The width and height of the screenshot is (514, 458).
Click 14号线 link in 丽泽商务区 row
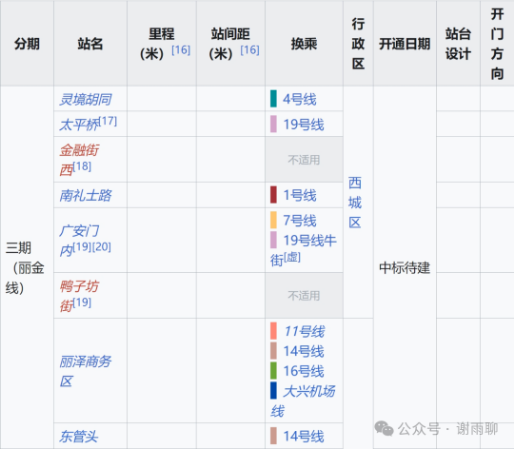(303, 351)
